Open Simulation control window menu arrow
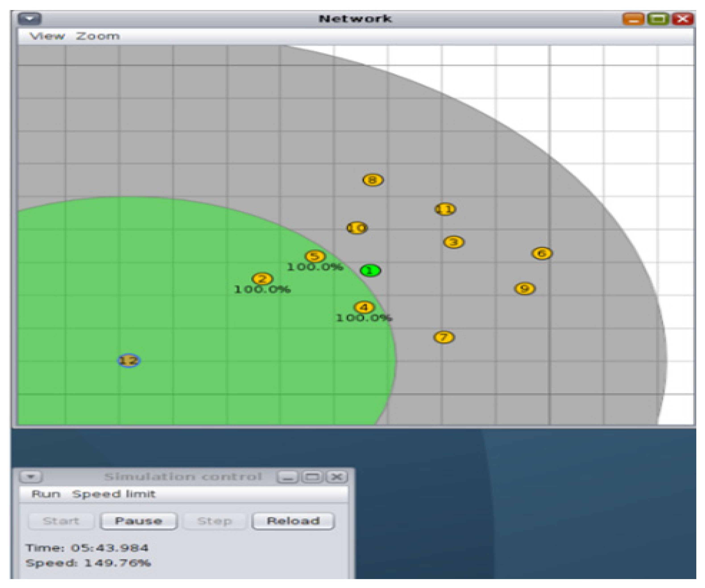The width and height of the screenshot is (705, 588). (31, 476)
